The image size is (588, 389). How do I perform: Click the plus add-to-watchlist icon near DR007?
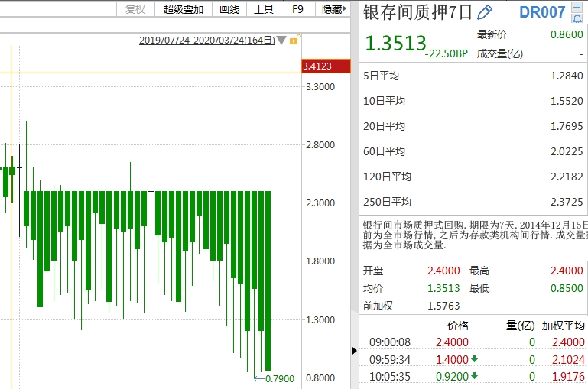click(577, 7)
